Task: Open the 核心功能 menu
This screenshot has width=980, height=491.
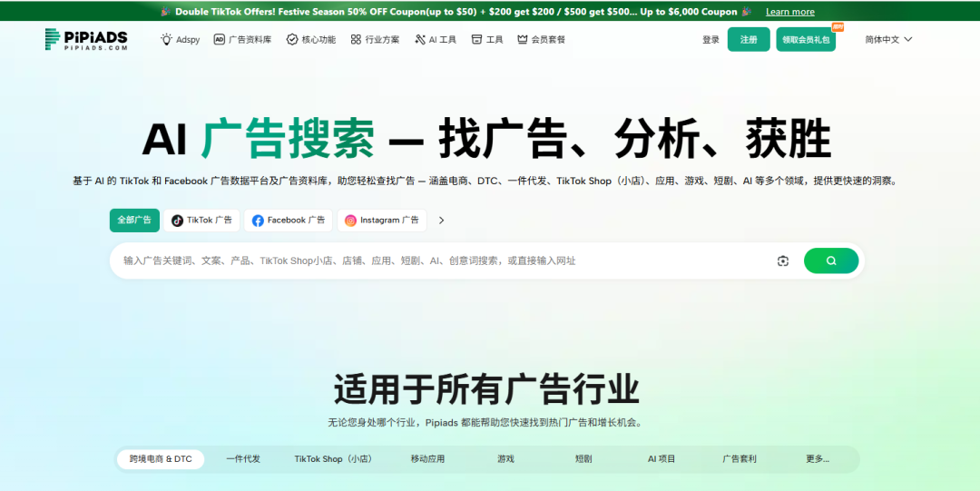Action: click(x=311, y=39)
